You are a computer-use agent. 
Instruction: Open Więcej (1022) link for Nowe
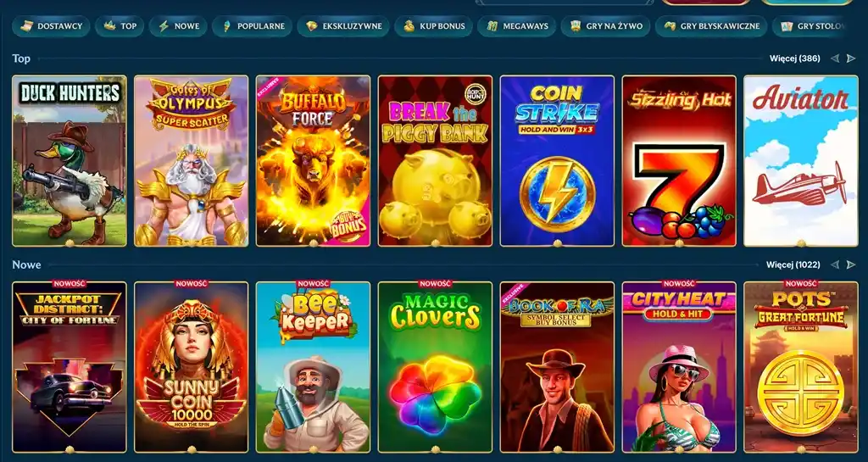[x=793, y=265]
